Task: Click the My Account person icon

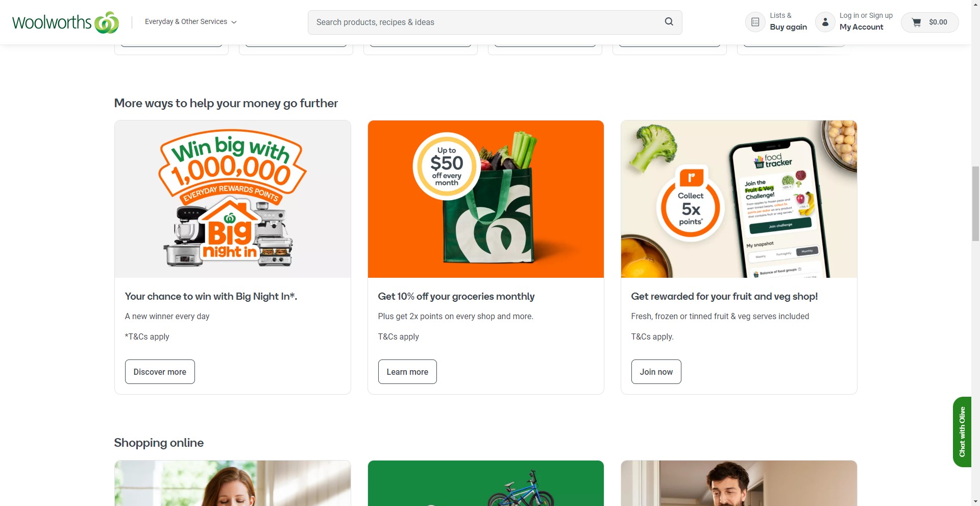Action: tap(825, 22)
